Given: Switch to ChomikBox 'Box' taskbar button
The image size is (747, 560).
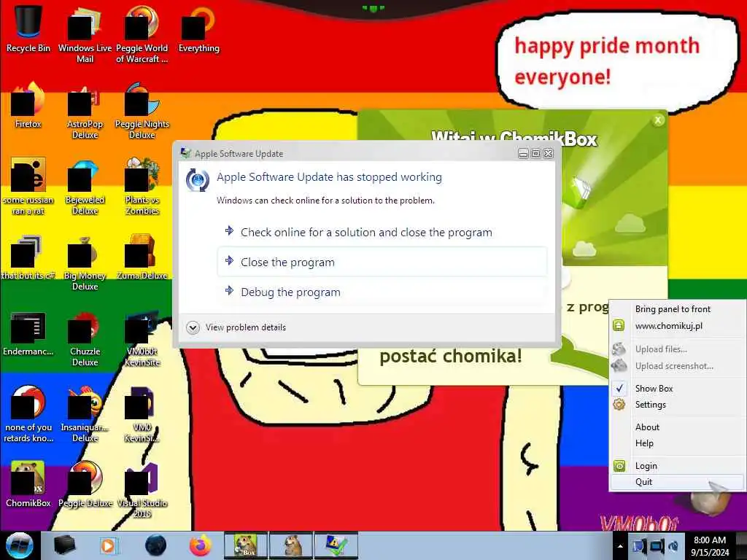Looking at the screenshot, I should [246, 545].
